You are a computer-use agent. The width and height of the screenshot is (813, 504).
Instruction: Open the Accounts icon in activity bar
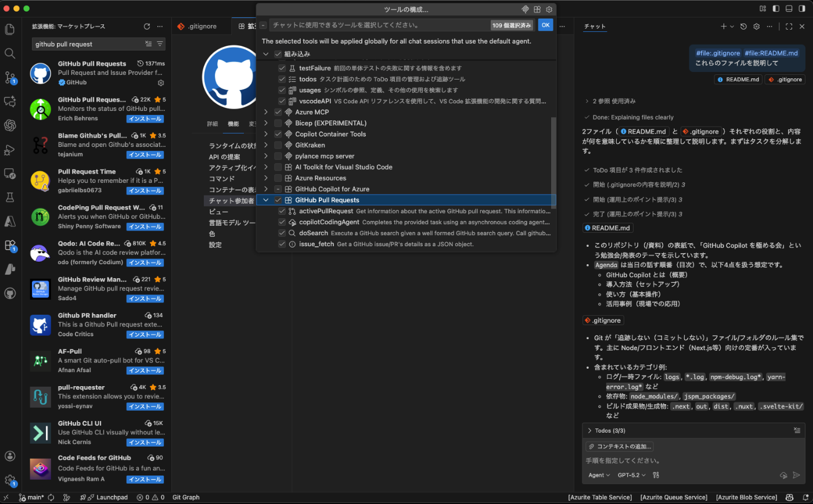(x=9, y=456)
